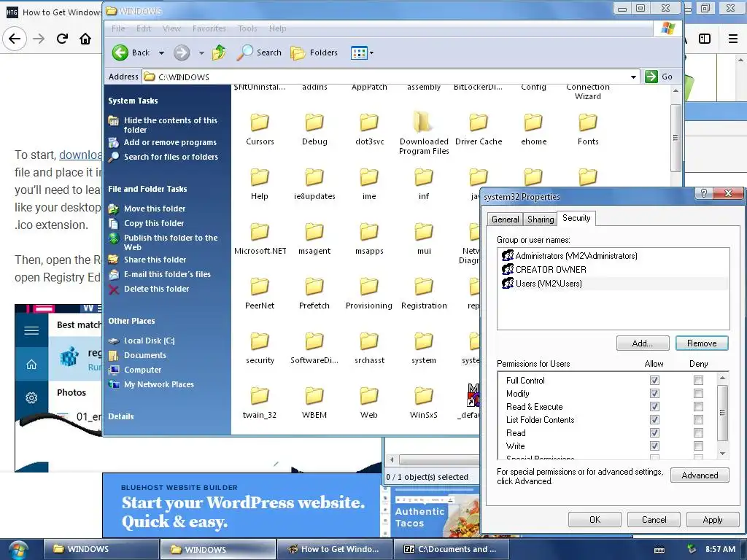Click the Remove button
Image resolution: width=747 pixels, height=560 pixels.
coord(702,343)
